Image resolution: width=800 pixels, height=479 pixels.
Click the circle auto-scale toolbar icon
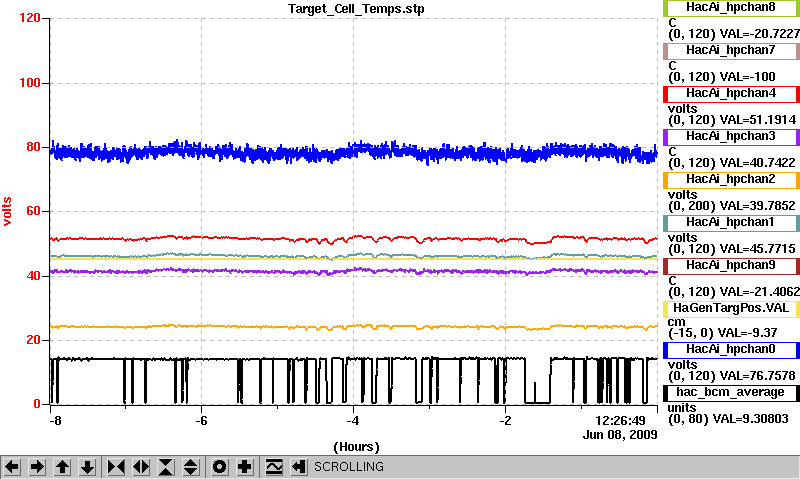tap(219, 467)
